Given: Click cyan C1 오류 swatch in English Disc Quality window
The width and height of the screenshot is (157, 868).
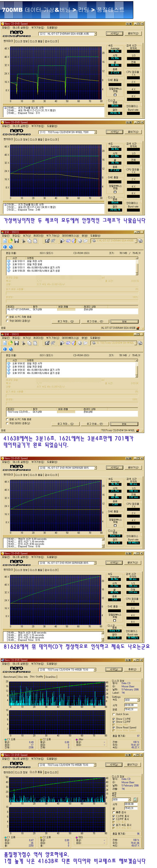Looking at the screenshot, I should click(x=6, y=739).
